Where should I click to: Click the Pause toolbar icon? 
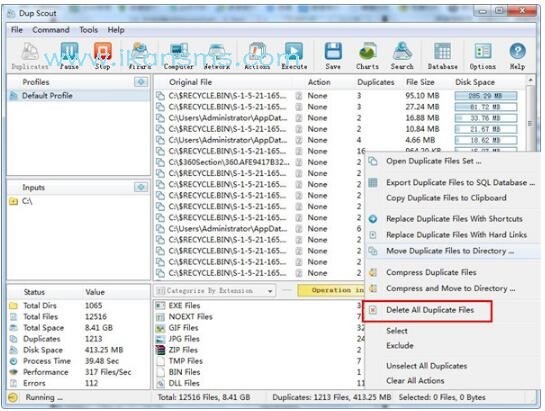point(69,55)
